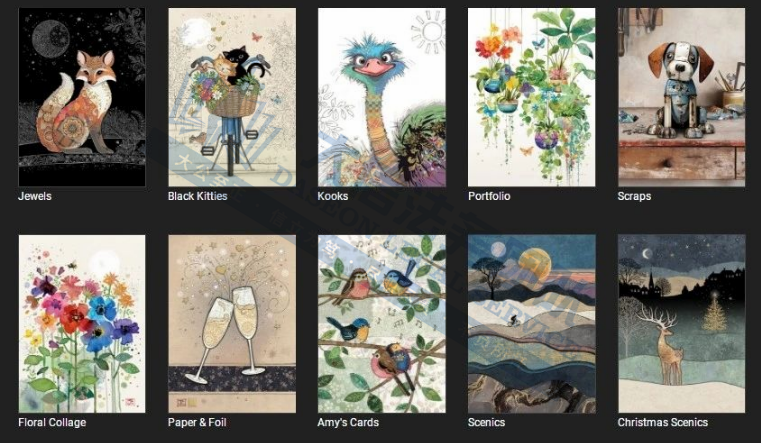Image resolution: width=761 pixels, height=443 pixels.
Task: Open the Floral Collage flowers card image
Action: [82, 324]
